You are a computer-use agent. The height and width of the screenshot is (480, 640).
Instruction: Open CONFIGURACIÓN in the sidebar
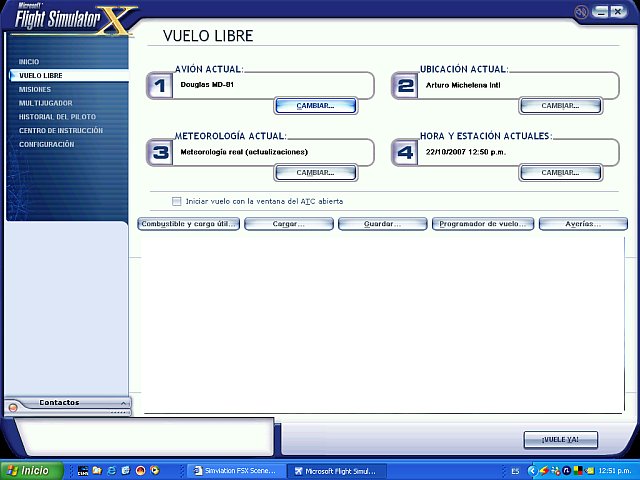tap(47, 144)
